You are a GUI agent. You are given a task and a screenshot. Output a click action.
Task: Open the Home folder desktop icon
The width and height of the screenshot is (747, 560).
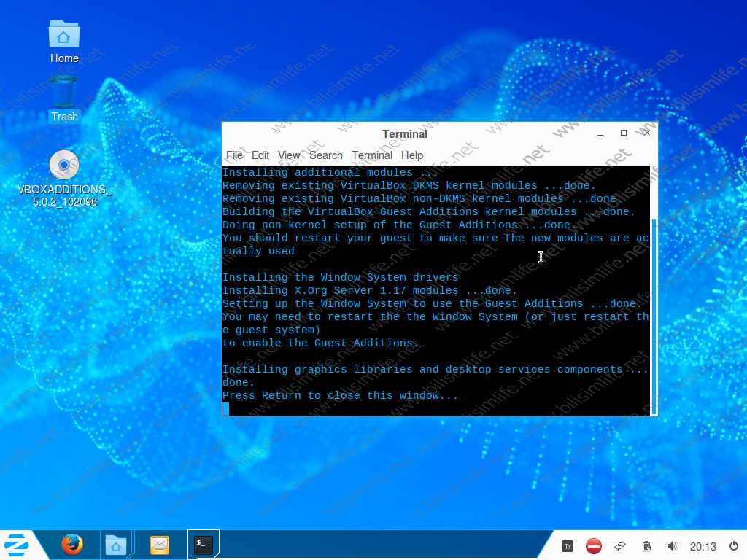point(64,42)
